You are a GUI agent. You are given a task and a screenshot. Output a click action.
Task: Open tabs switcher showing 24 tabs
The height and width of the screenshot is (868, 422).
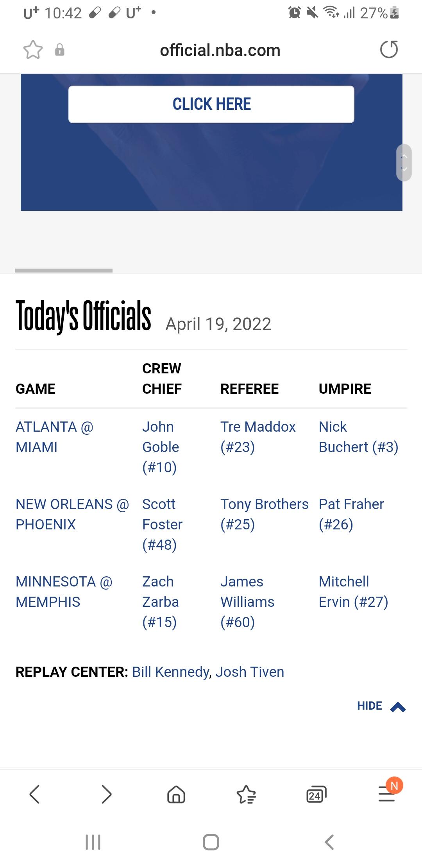[316, 794]
